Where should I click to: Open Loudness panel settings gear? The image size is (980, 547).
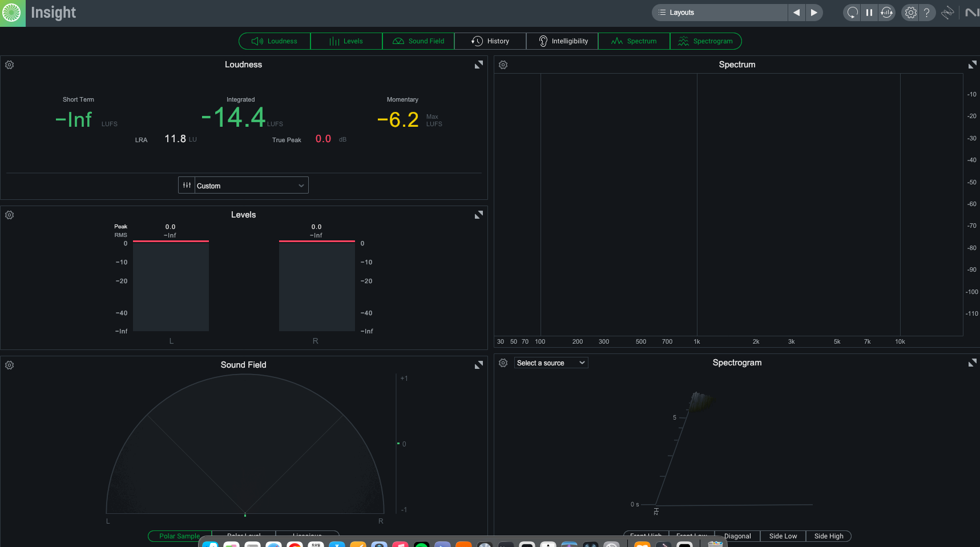point(10,65)
